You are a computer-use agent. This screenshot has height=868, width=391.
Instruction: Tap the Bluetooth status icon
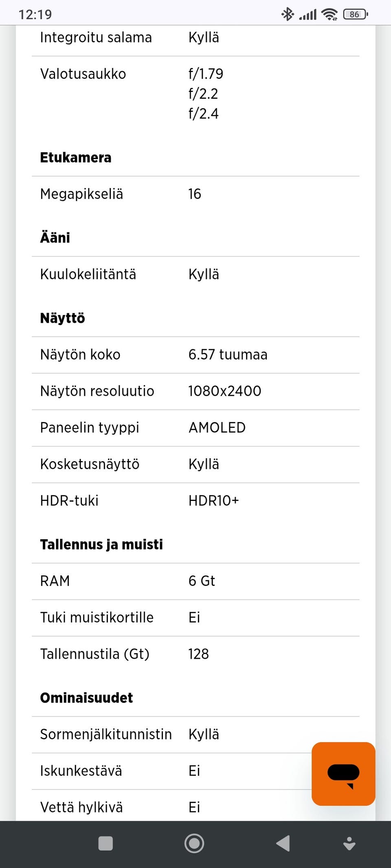coord(288,14)
